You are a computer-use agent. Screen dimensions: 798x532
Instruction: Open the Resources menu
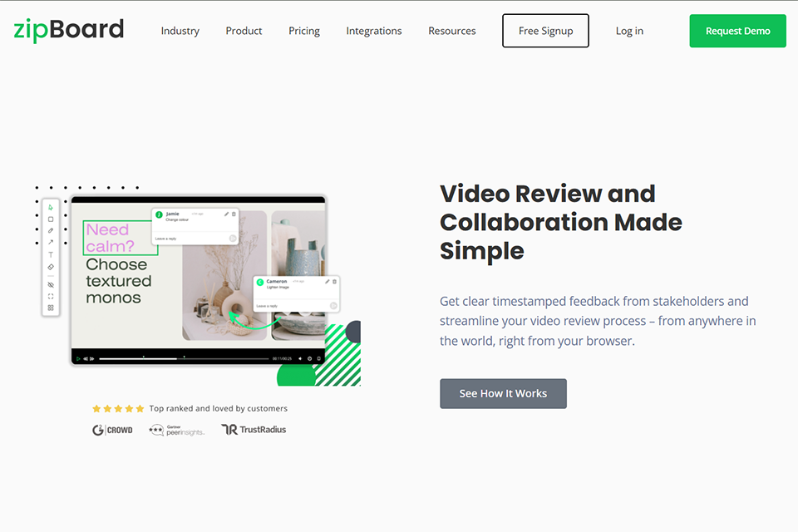pyautogui.click(x=452, y=31)
